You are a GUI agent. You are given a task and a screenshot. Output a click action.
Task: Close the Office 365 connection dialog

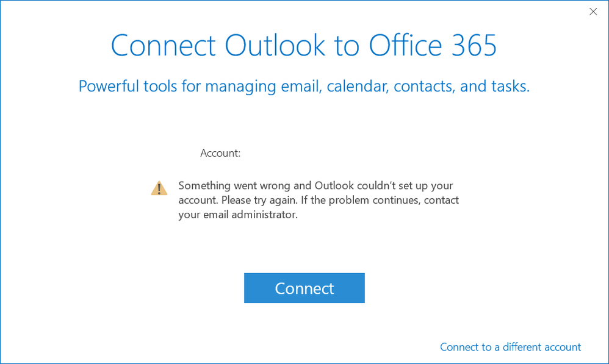click(593, 12)
